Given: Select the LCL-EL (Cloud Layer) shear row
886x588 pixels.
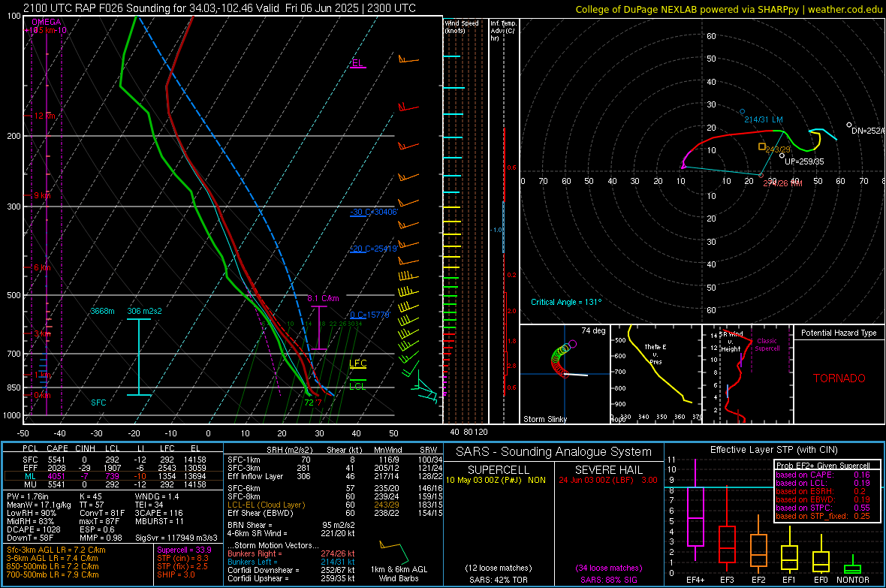Looking at the screenshot, I should click(x=335, y=505).
